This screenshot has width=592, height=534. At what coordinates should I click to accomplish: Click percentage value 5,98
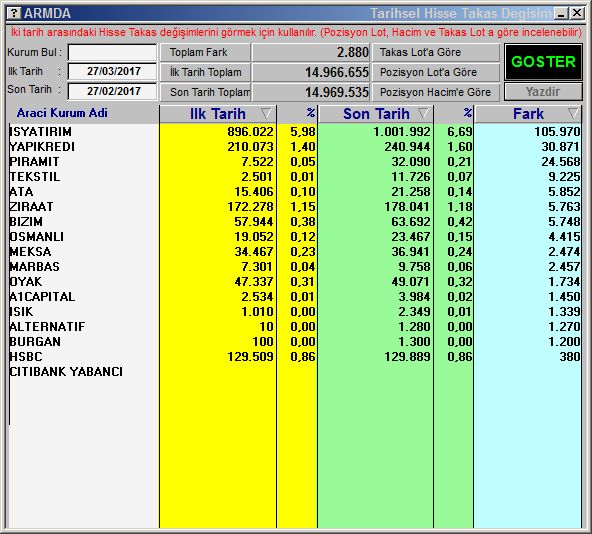pos(302,132)
